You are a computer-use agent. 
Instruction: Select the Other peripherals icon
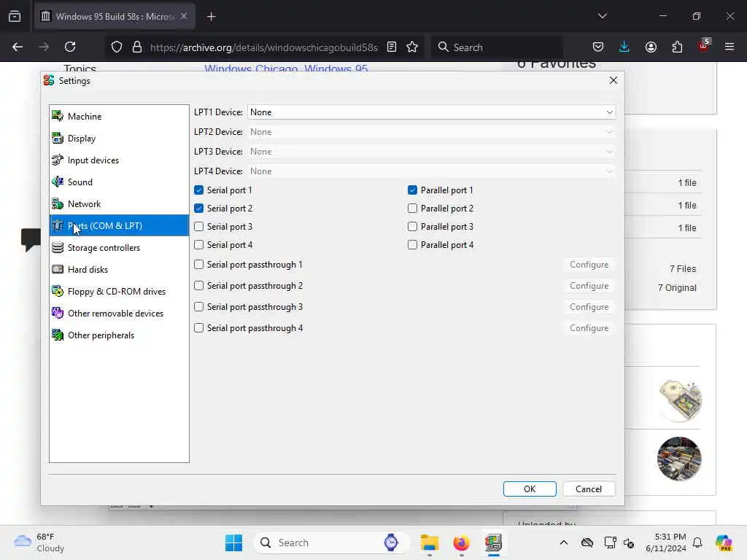tap(58, 335)
